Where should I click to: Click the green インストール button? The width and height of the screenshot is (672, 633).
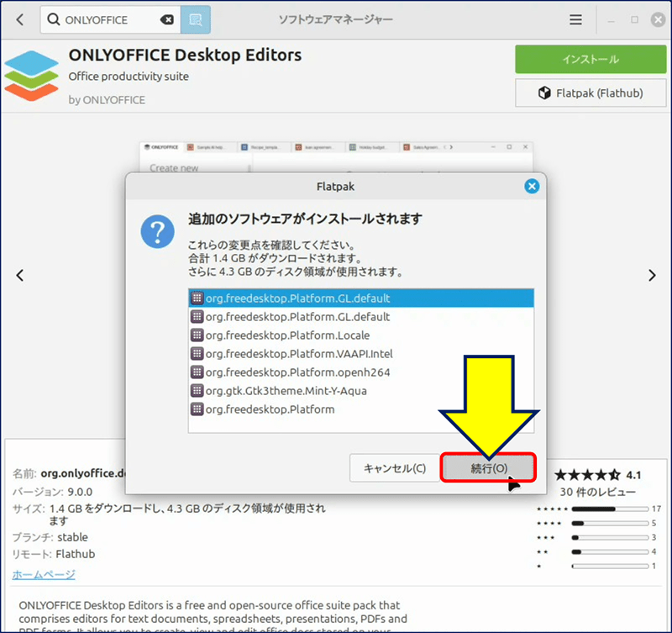(591, 59)
